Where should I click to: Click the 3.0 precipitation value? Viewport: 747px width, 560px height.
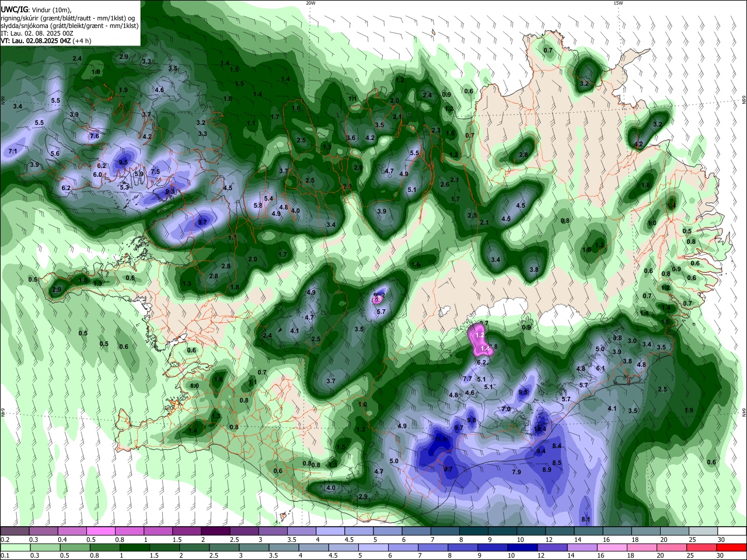[x=631, y=341]
